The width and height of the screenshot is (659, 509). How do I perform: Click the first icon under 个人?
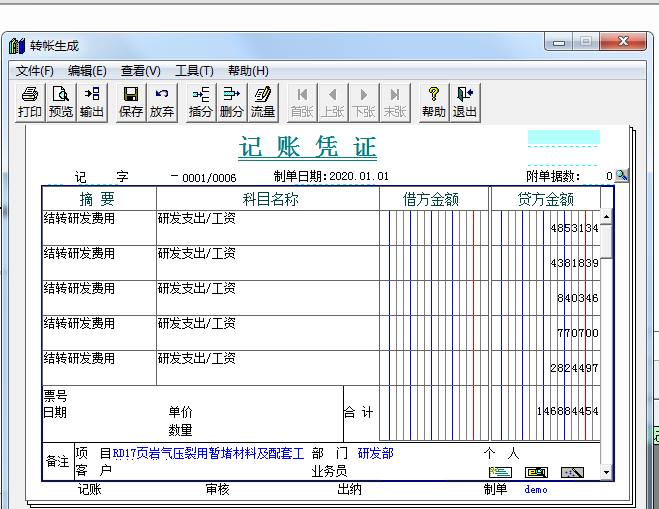tap(500, 472)
